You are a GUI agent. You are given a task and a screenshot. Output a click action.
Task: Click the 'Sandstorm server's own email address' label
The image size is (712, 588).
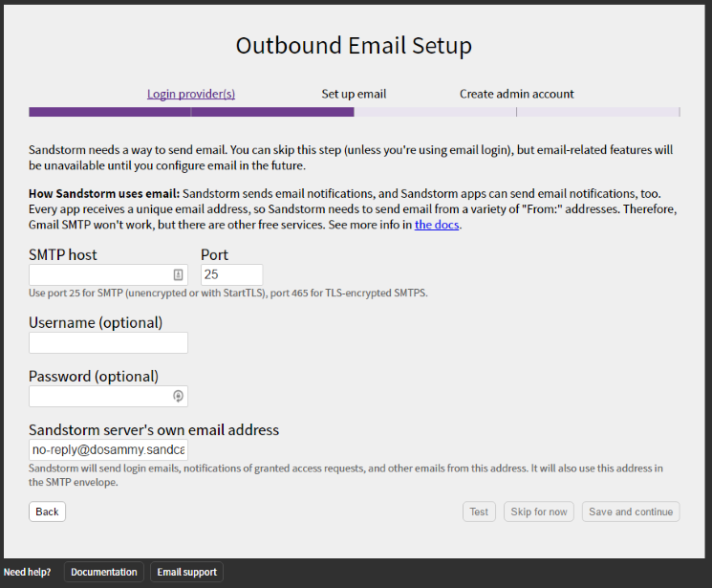[x=154, y=430]
